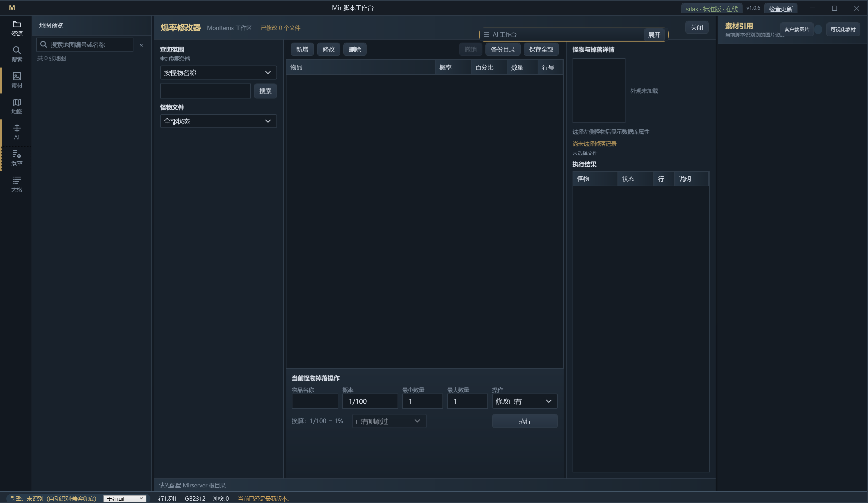Click the 执行 execute button
This screenshot has width=868, height=503.
point(525,421)
